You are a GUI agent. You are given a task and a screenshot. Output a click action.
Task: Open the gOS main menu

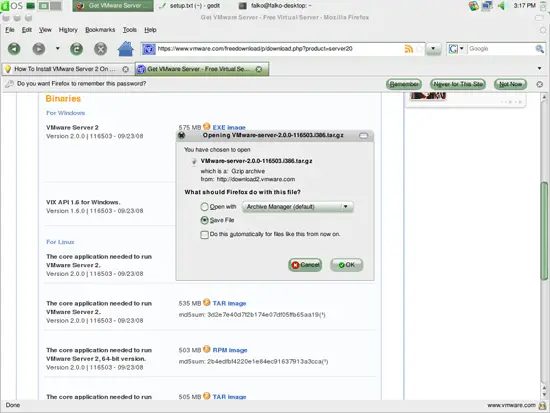(12, 6)
